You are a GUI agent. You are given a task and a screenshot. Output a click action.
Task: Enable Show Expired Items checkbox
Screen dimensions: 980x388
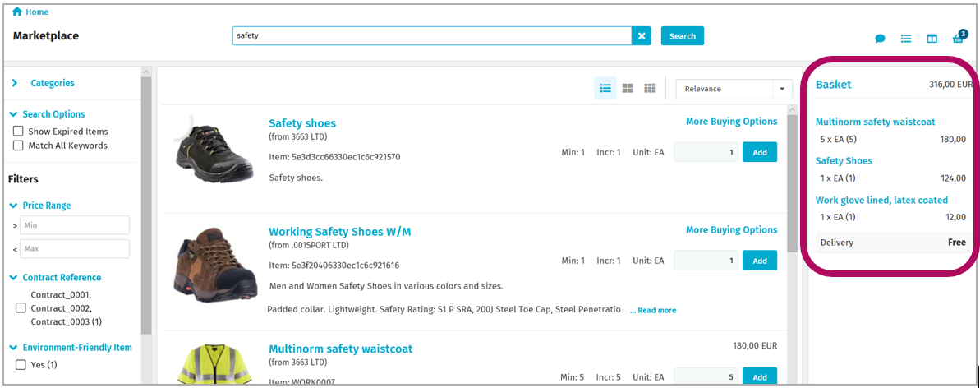click(x=19, y=132)
